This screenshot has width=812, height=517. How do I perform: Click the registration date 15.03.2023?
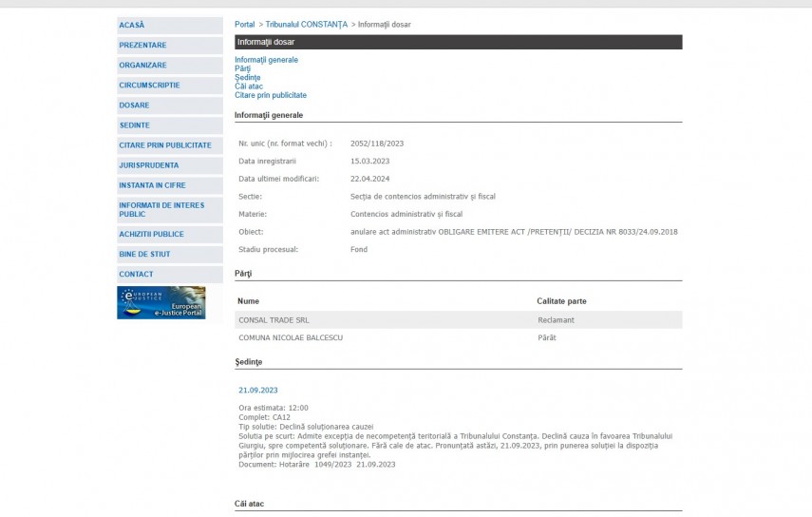pos(369,162)
